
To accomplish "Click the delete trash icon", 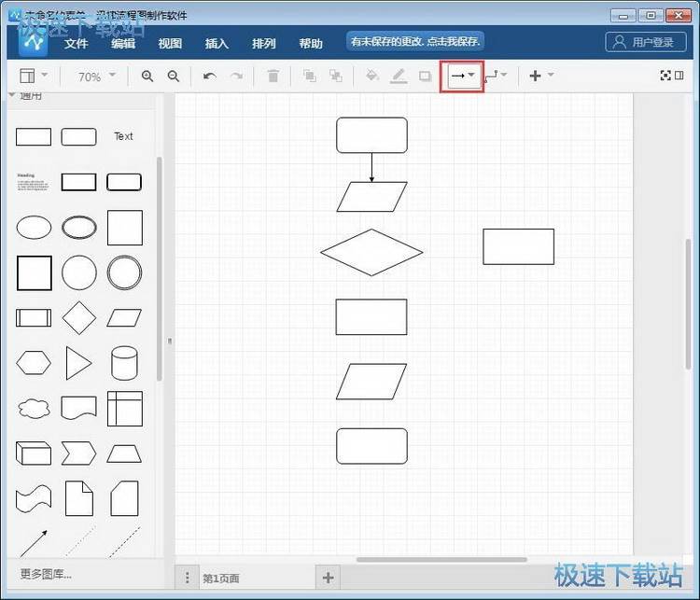I will [x=273, y=77].
